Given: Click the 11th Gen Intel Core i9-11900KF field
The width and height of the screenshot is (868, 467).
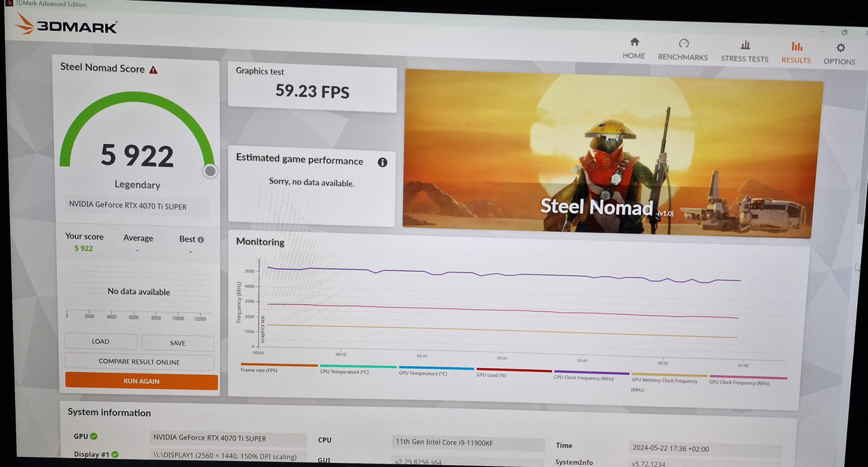Looking at the screenshot, I should (x=468, y=443).
